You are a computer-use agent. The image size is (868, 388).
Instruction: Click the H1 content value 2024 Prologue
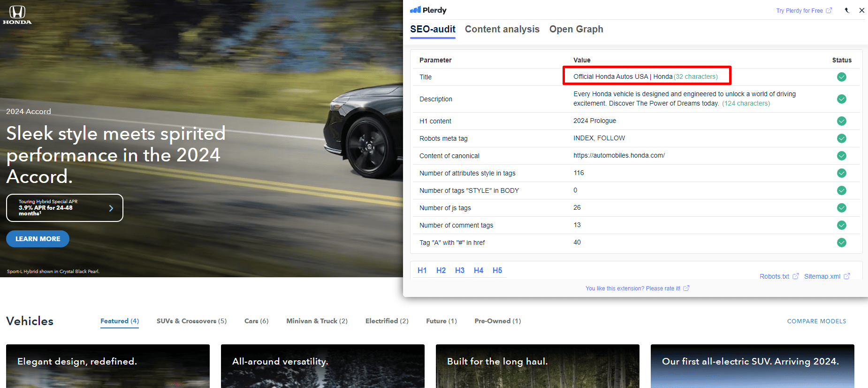click(594, 121)
